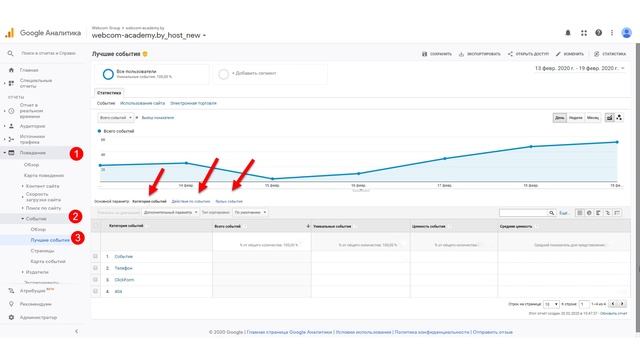
Task: Open the ClickForm category link
Action: pyautogui.click(x=124, y=280)
